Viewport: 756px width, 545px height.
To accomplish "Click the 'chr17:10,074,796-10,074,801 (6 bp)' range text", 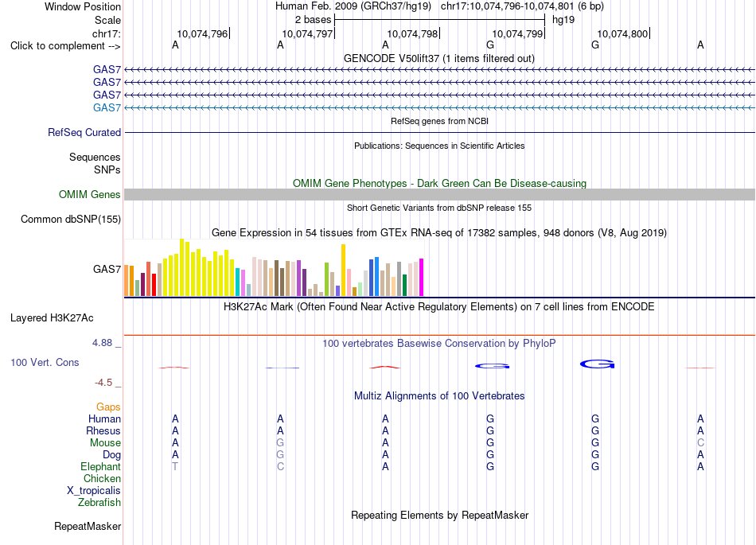I will [522, 6].
